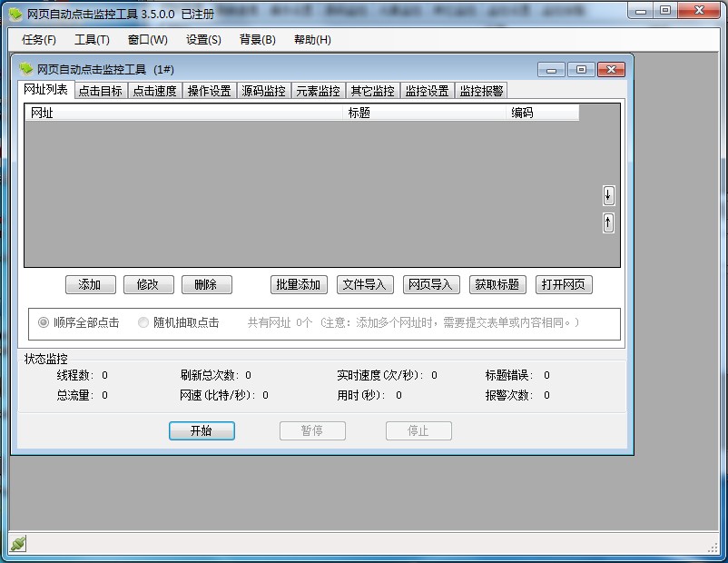
Task: Open the 工具(T) menu
Action: [92, 40]
